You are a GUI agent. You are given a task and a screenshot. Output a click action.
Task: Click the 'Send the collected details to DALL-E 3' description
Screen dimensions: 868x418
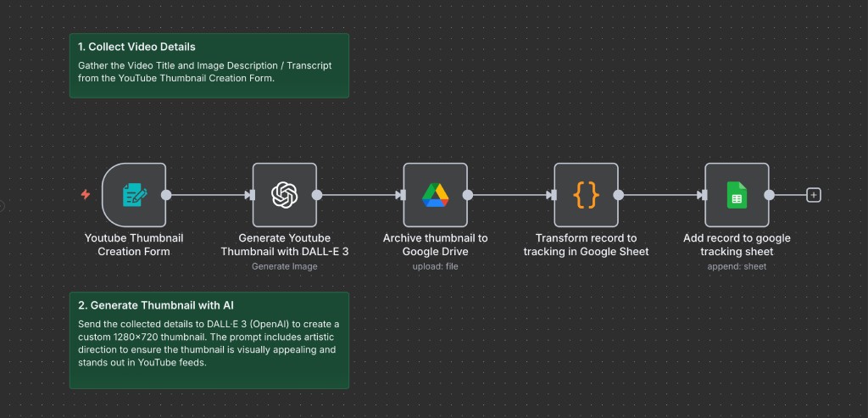(209, 343)
